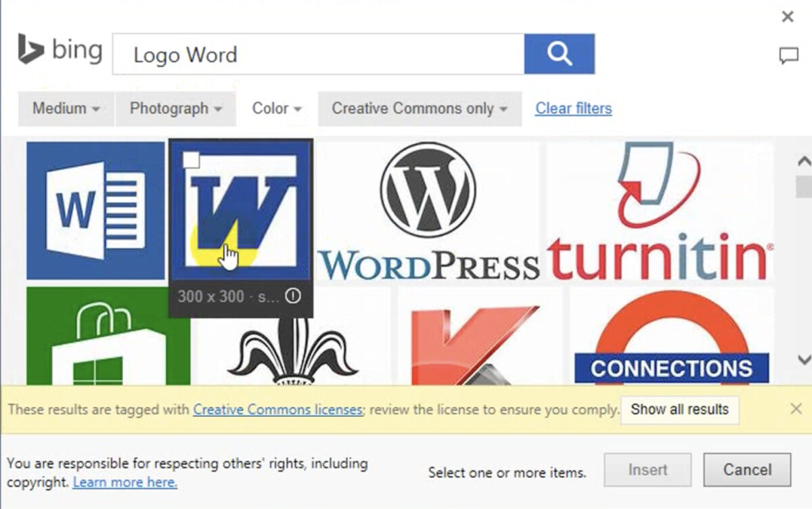
Task: Open the feedback speech bubble icon
Action: click(x=788, y=56)
